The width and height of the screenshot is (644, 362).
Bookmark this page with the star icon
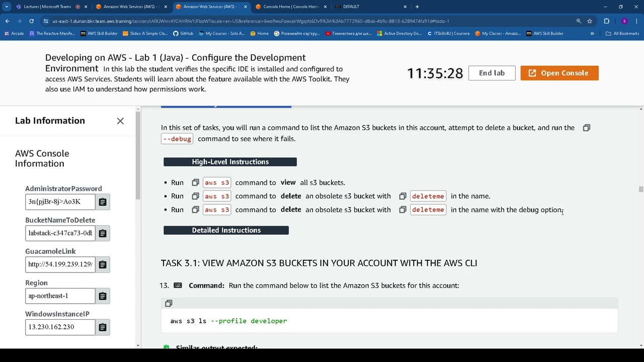pyautogui.click(x=590, y=21)
